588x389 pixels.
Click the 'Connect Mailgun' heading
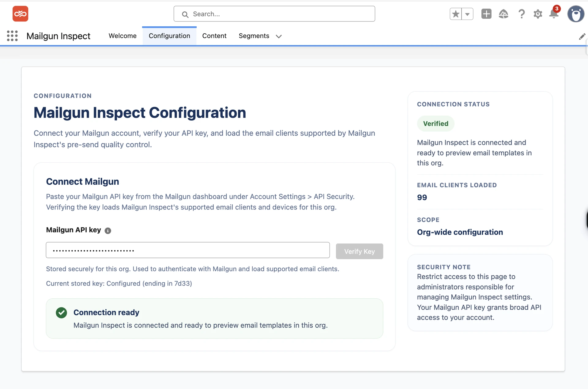[82, 182]
